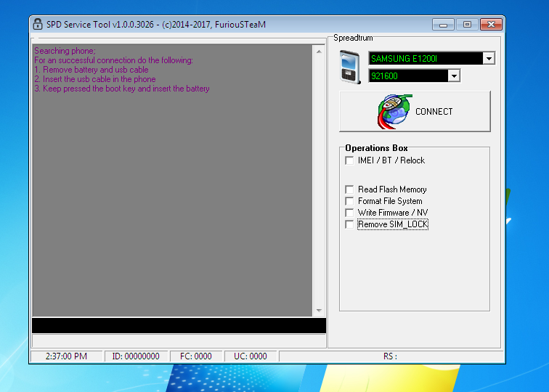Click the 2:37:00 PM status entry
This screenshot has width=549, height=392.
click(x=67, y=356)
